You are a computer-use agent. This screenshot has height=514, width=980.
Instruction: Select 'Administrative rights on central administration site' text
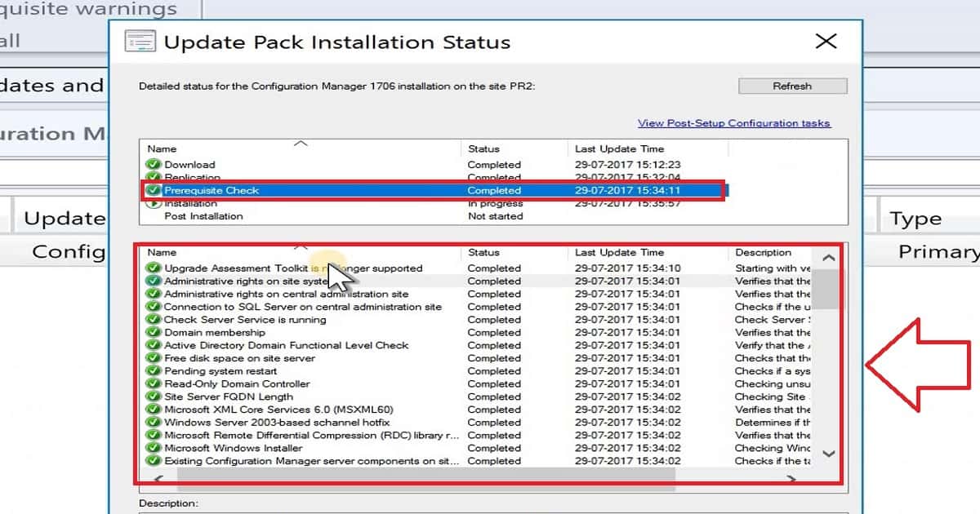[x=286, y=294]
